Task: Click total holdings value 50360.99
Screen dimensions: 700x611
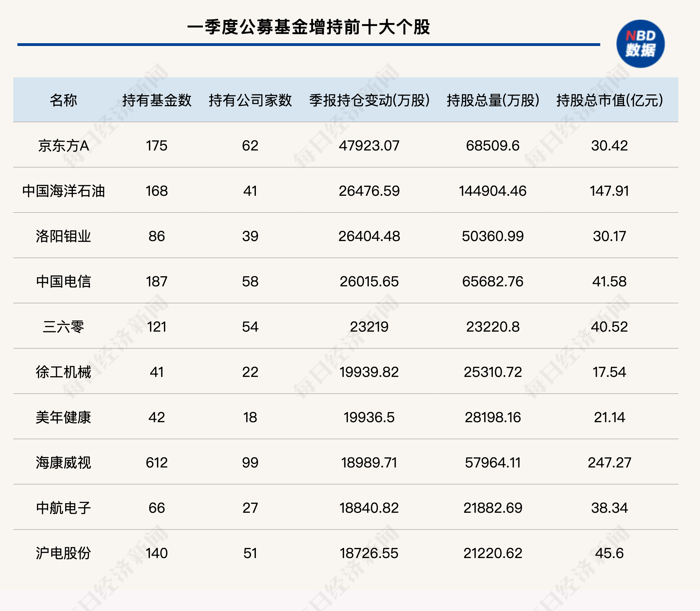Action: pyautogui.click(x=493, y=236)
